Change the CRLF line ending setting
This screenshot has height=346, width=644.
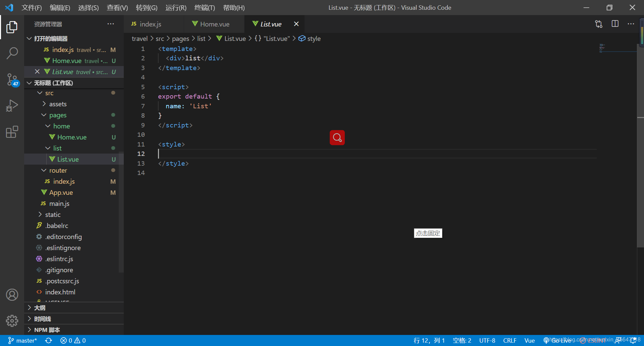(x=509, y=340)
